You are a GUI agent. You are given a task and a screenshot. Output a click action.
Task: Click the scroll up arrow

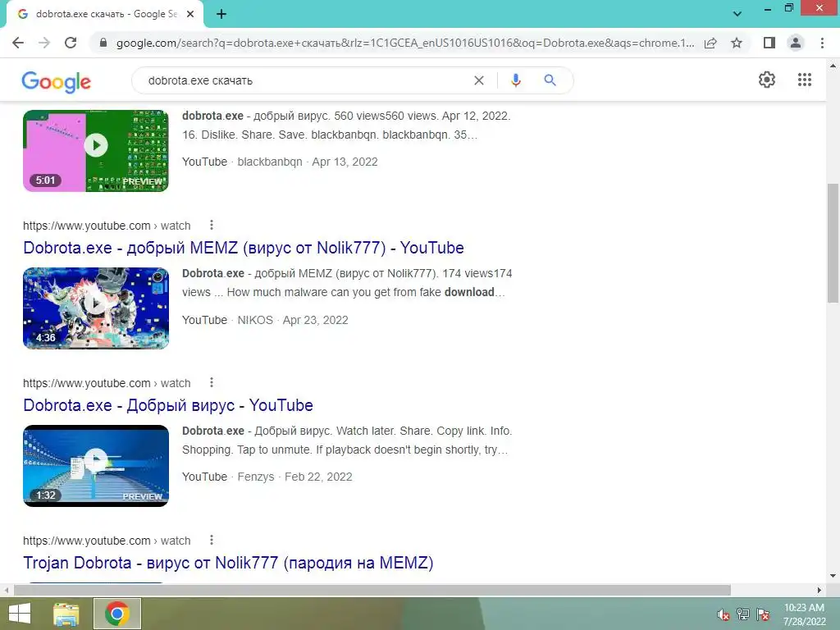[x=833, y=66]
